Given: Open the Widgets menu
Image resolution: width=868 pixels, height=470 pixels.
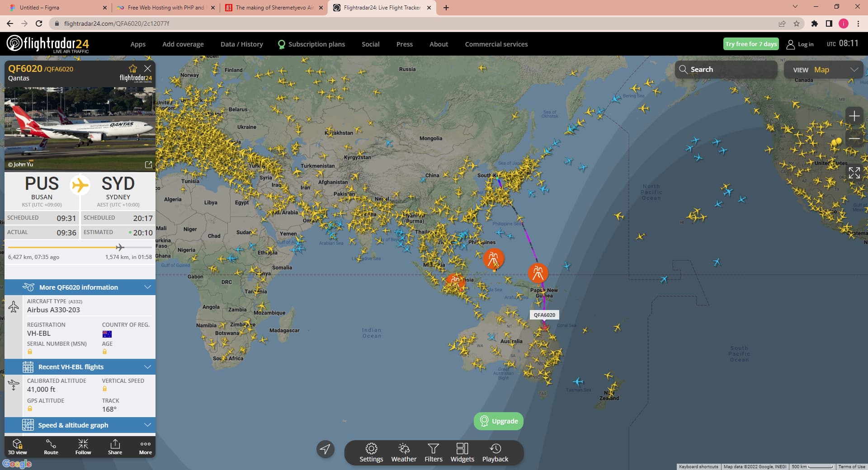Looking at the screenshot, I should tap(462, 452).
